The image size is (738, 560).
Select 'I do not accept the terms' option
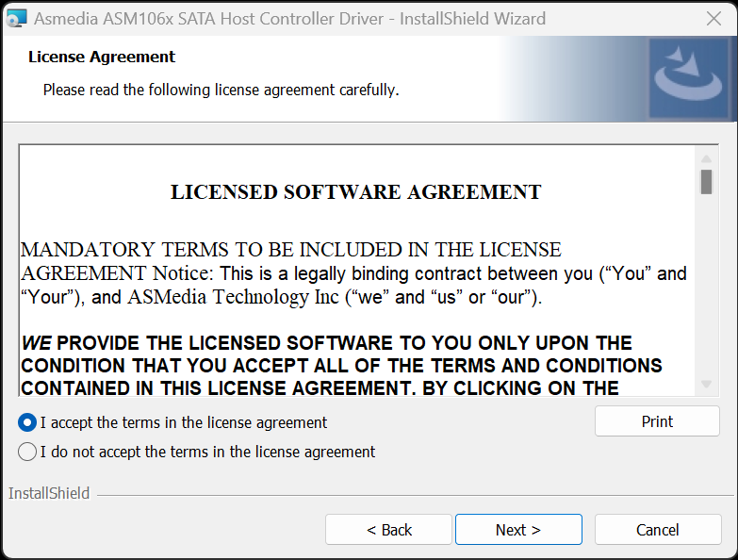click(27, 452)
